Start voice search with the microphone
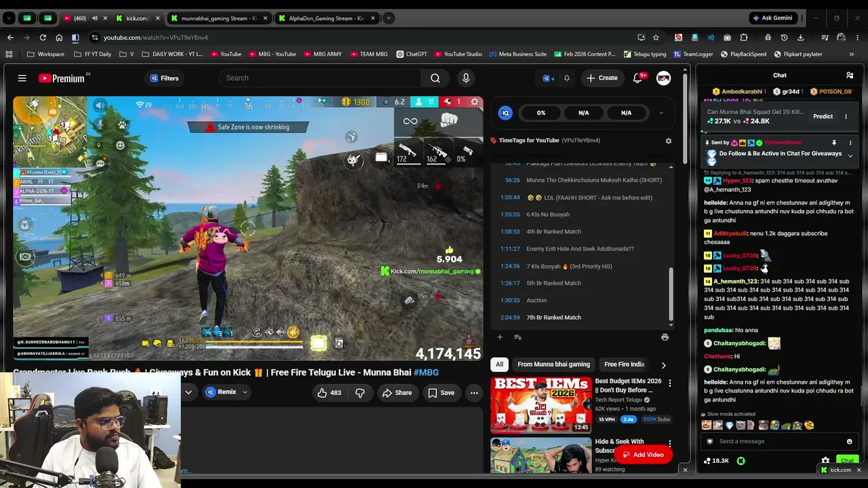The height and width of the screenshot is (488, 868). tap(466, 78)
